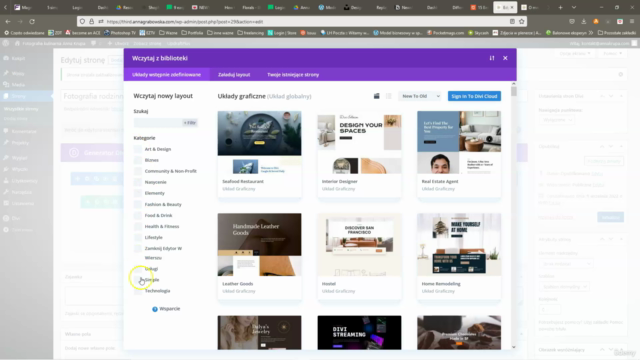640x360 pixels.
Task: Focus the Szukaj search field
Action: pyautogui.click(x=158, y=123)
